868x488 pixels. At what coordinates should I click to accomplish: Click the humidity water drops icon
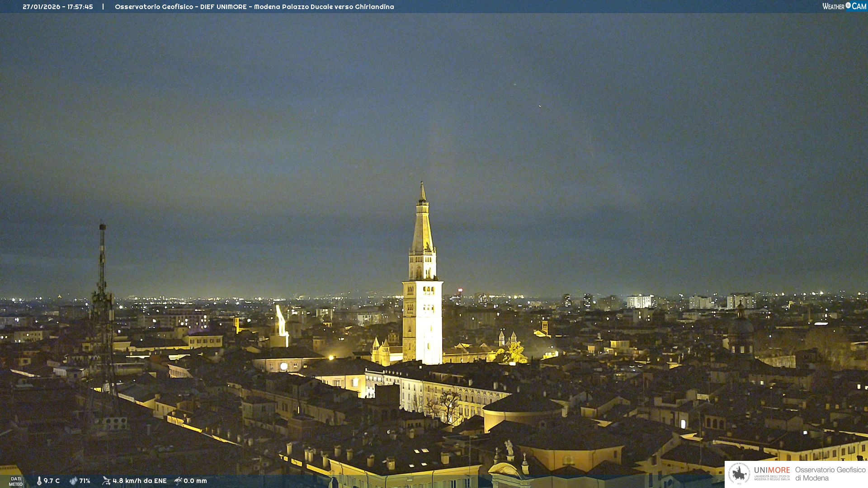[x=73, y=481]
